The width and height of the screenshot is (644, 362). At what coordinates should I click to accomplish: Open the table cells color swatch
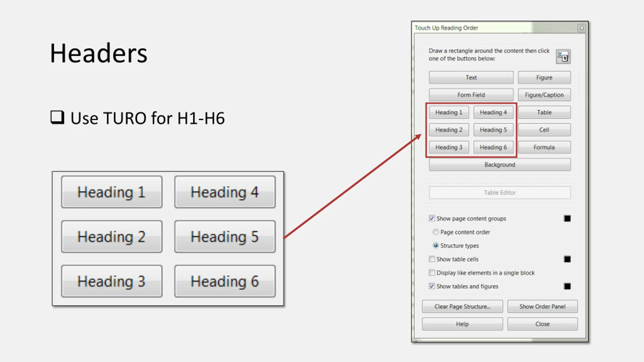point(567,259)
